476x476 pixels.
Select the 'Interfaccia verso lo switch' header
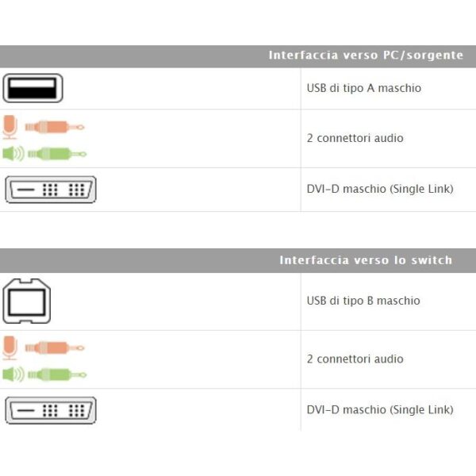click(366, 260)
